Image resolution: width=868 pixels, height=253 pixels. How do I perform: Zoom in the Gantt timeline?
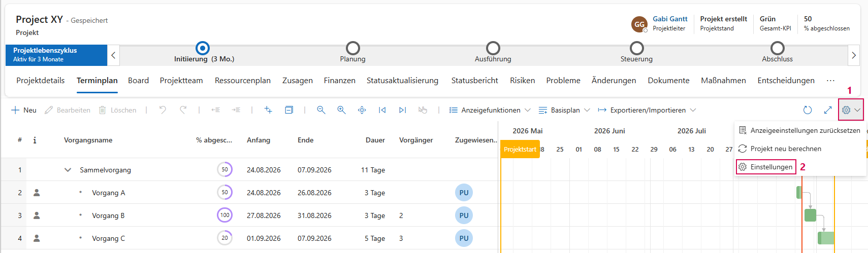pyautogui.click(x=341, y=110)
